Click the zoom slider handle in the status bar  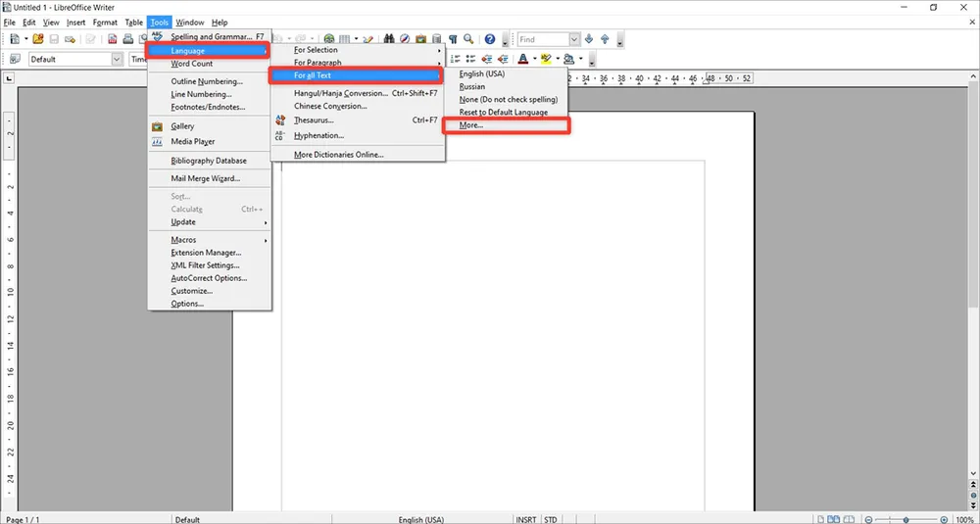pyautogui.click(x=906, y=520)
